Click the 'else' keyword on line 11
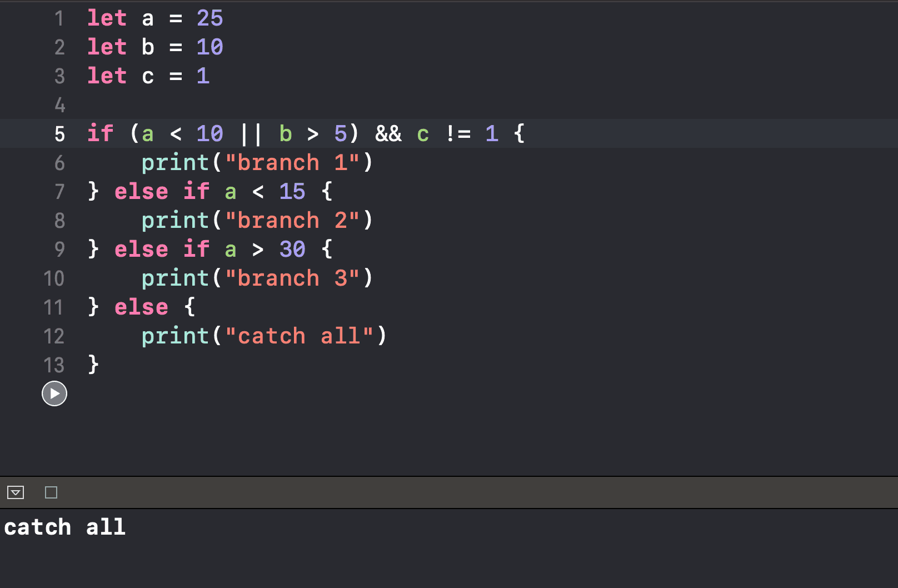The image size is (898, 588). pyautogui.click(x=141, y=307)
